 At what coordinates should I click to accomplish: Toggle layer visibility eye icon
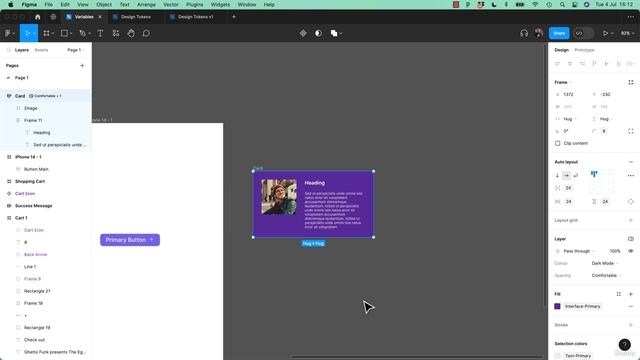coord(631,251)
